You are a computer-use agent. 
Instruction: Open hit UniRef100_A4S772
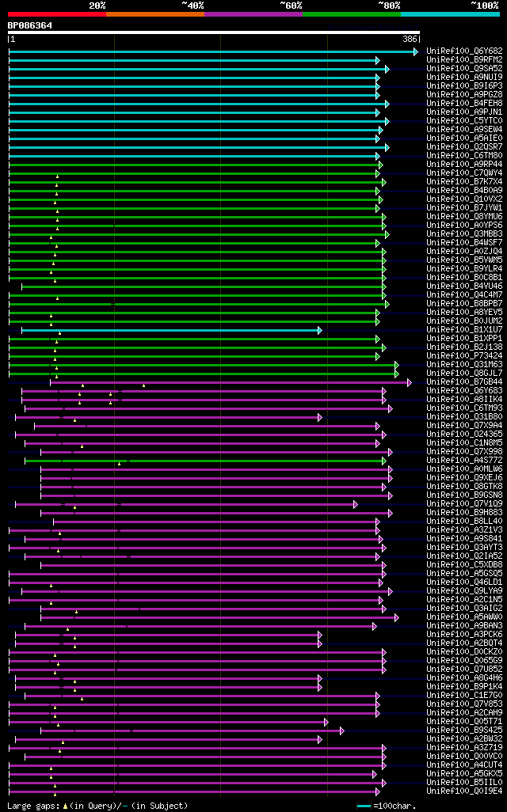point(464,461)
